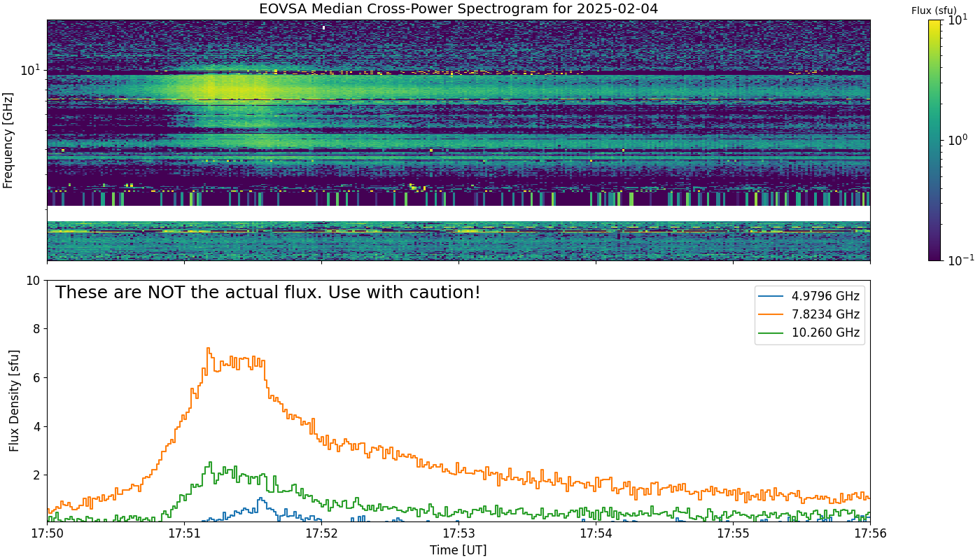
Task: Click the 7.8234 GHz legend entry
Action: [809, 314]
